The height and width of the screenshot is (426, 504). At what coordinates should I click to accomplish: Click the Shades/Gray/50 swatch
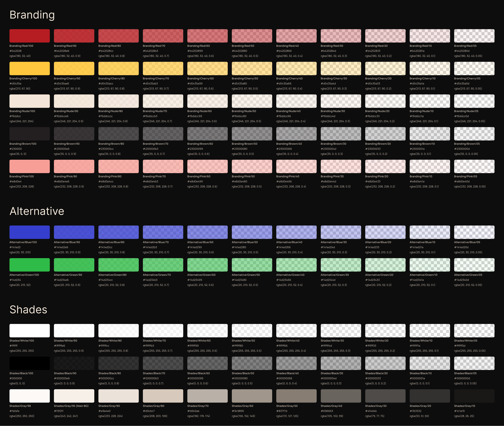click(296, 396)
